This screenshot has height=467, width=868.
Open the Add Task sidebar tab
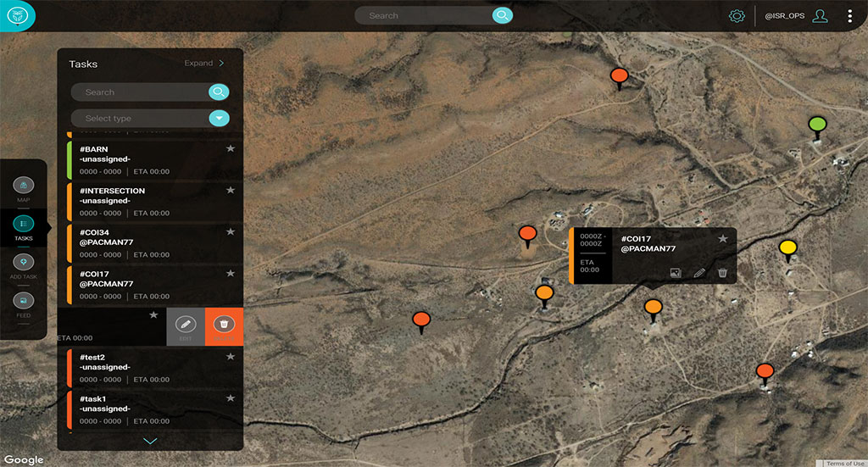coord(24,266)
